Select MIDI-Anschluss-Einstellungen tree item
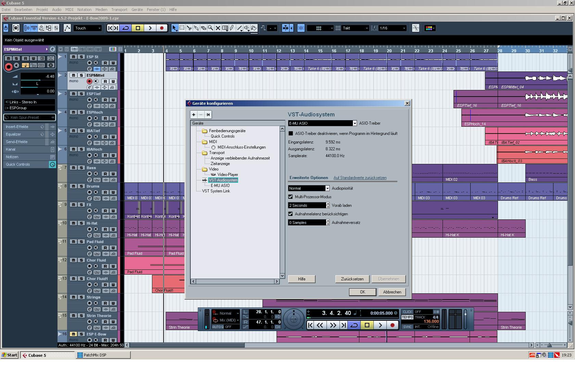Viewport: 575px width, 392px height. tap(242, 147)
